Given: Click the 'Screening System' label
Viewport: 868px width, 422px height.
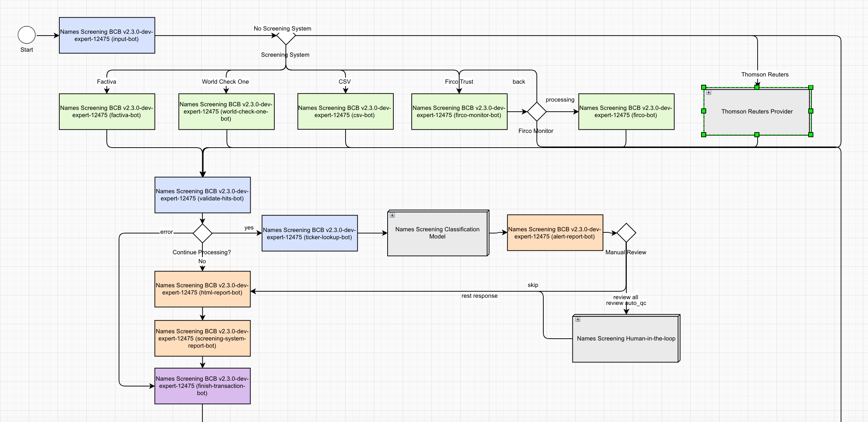Looking at the screenshot, I should (285, 55).
